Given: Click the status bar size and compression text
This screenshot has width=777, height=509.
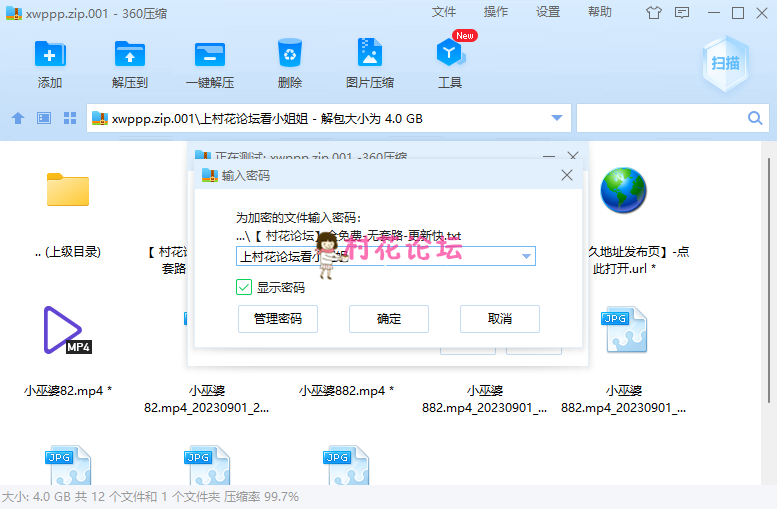Looking at the screenshot, I should tap(150, 497).
